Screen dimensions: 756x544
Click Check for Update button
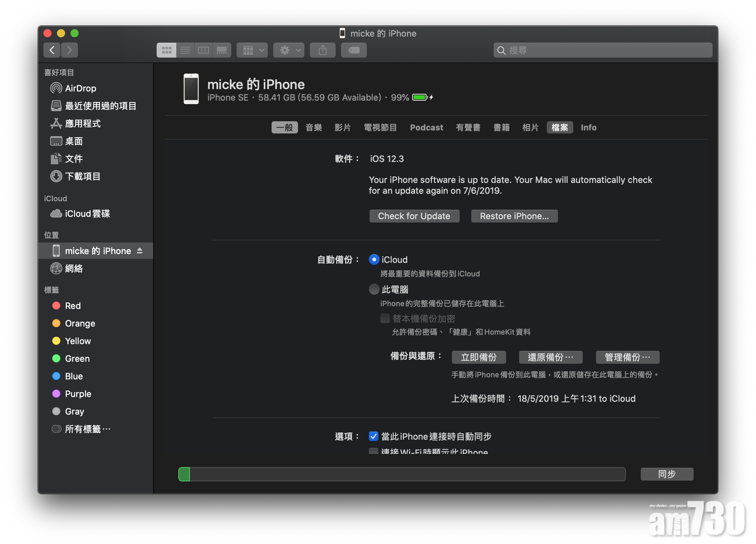pos(414,216)
